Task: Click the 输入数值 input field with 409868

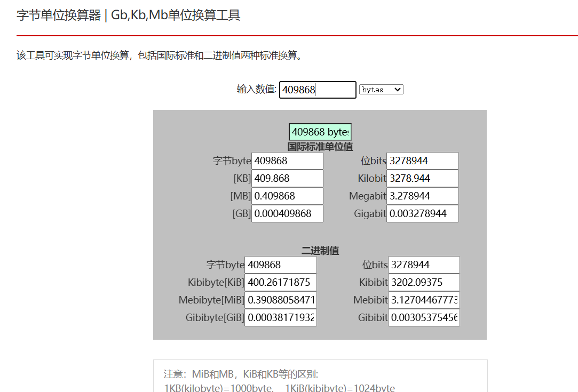Action: pos(318,90)
